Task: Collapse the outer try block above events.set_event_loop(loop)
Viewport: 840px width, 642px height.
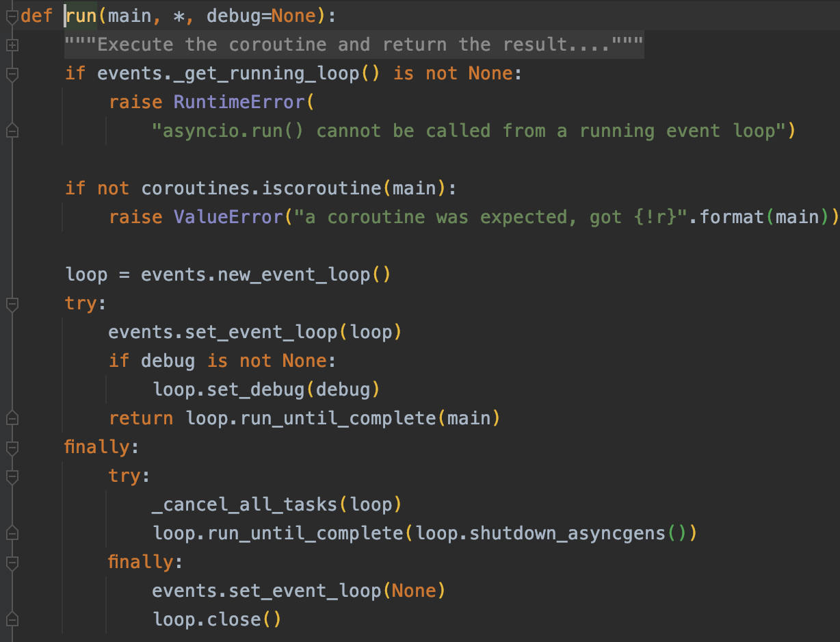Action: [11, 304]
